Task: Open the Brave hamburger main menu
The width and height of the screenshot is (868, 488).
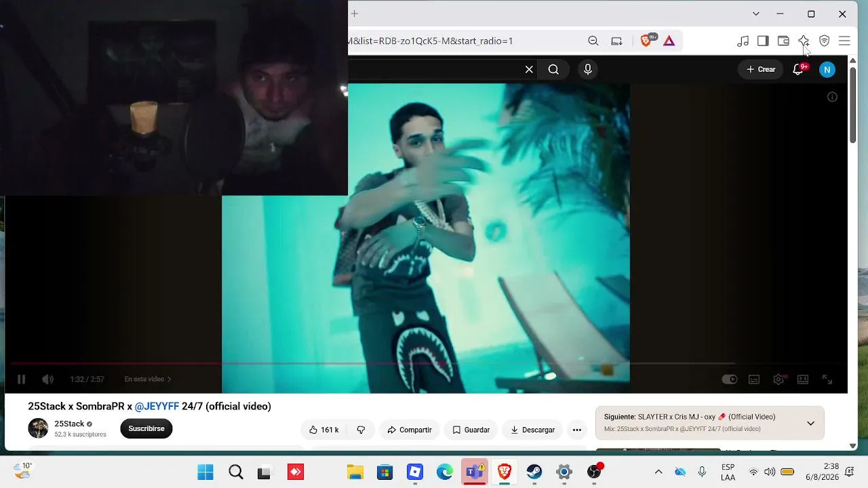Action: [x=845, y=41]
